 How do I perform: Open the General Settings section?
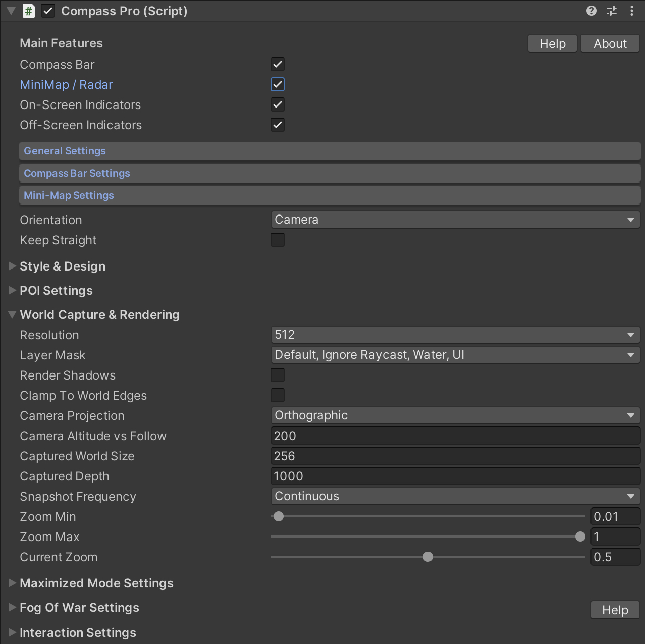point(330,151)
